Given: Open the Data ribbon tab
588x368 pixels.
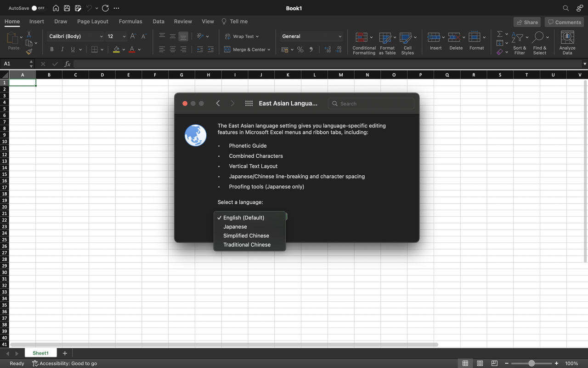Looking at the screenshot, I should (158, 21).
